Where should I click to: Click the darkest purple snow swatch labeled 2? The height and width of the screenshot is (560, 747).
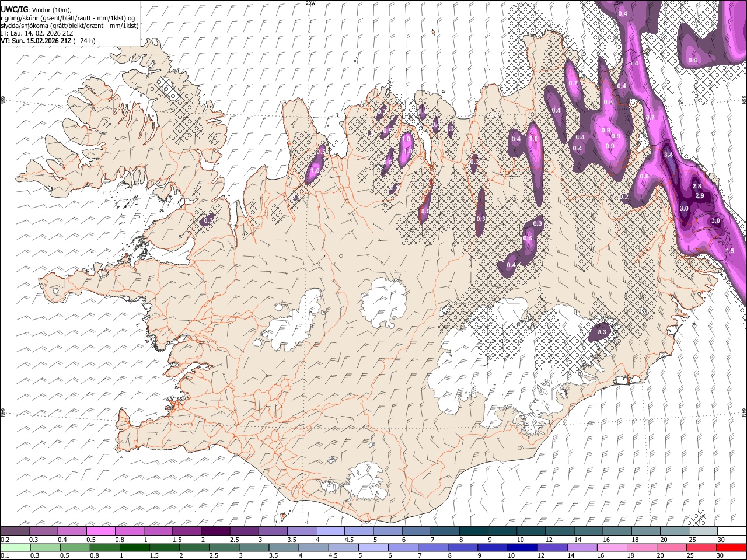(x=215, y=531)
